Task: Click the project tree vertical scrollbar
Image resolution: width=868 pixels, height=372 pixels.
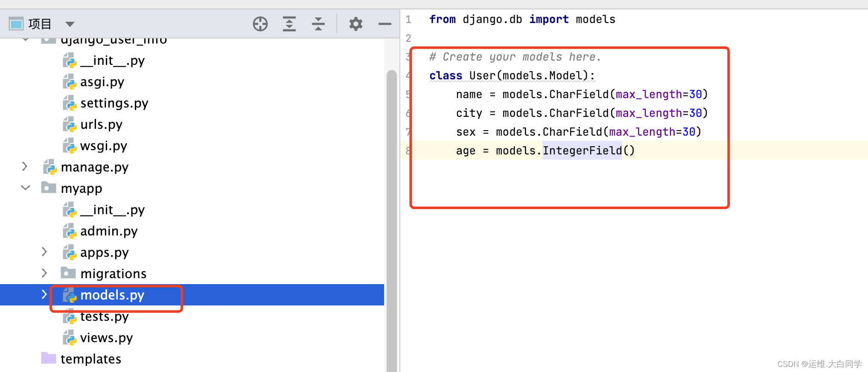Action: (391, 221)
